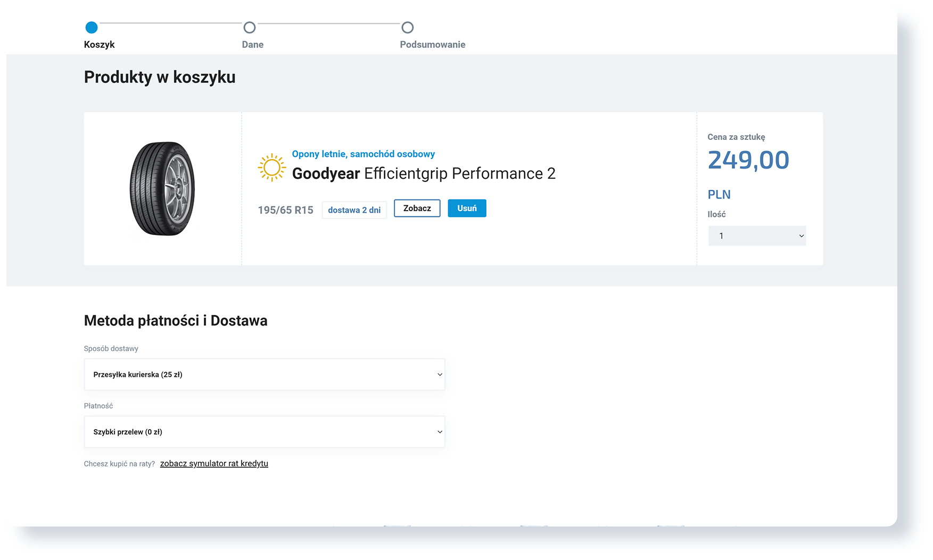The image size is (933, 560).
Task: Click the Dane step label
Action: click(253, 45)
